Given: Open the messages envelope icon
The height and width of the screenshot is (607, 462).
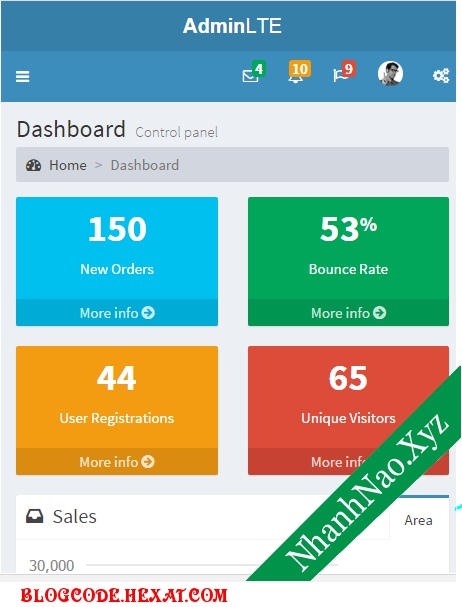Looking at the screenshot, I should coord(250,76).
